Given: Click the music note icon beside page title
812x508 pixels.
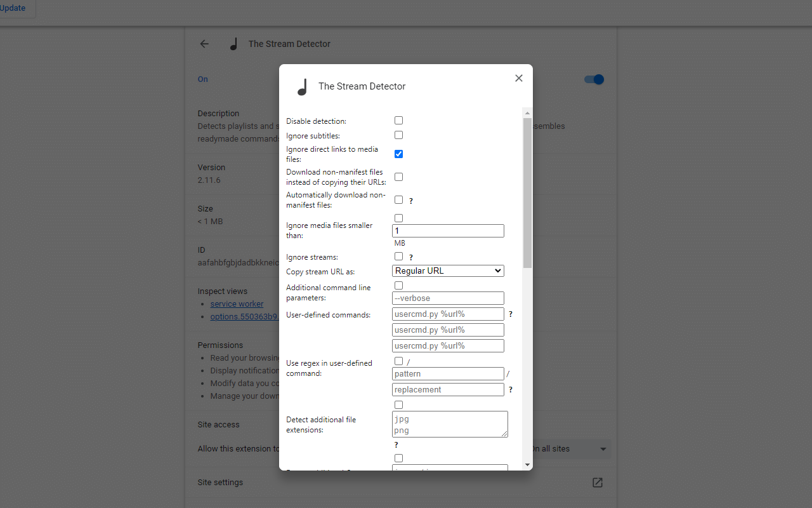Looking at the screenshot, I should 233,44.
